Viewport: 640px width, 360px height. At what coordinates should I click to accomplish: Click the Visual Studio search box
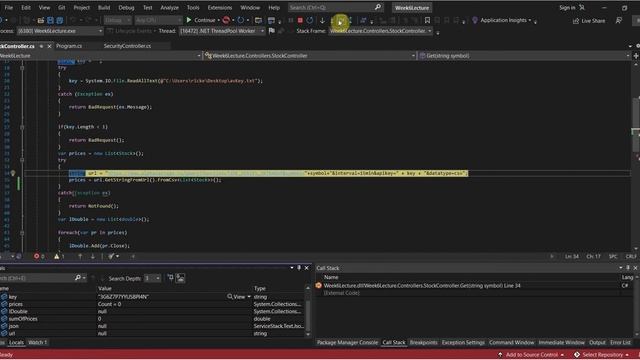click(x=335, y=7)
